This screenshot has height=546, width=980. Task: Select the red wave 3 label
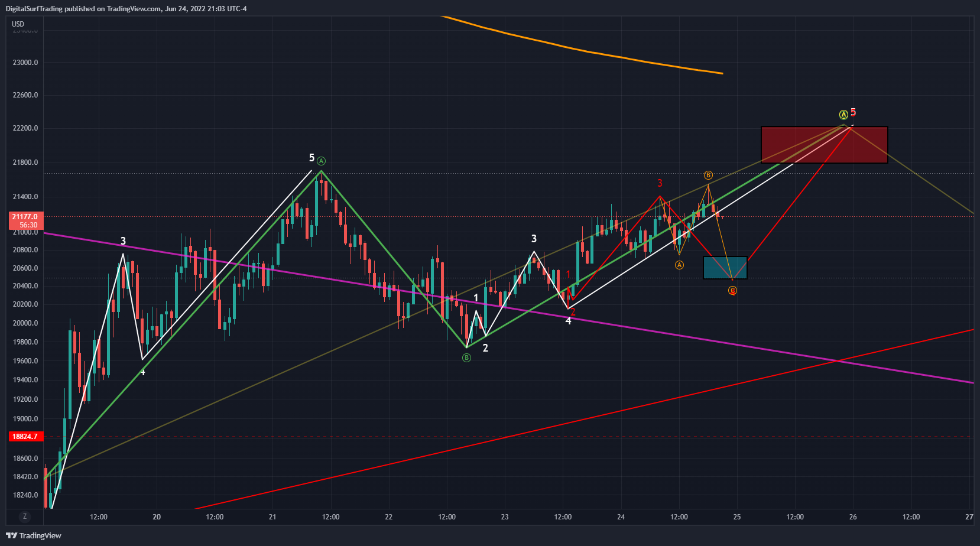[x=660, y=183]
